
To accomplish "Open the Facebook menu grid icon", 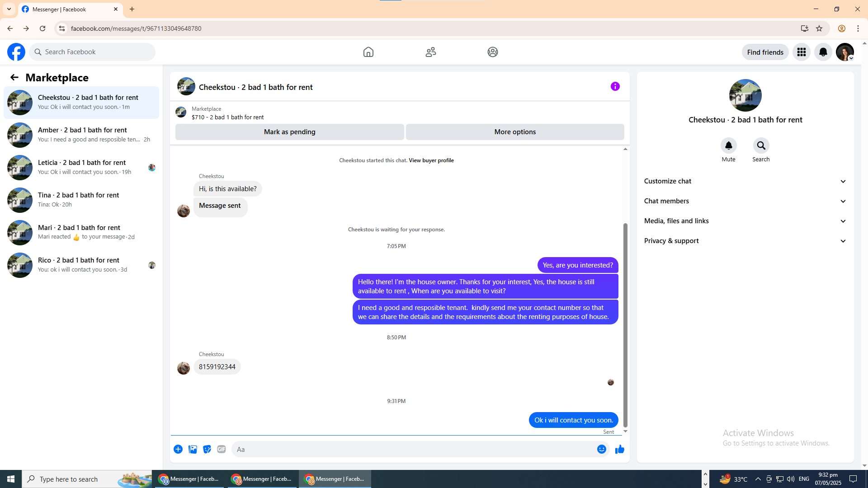I will coord(801,52).
